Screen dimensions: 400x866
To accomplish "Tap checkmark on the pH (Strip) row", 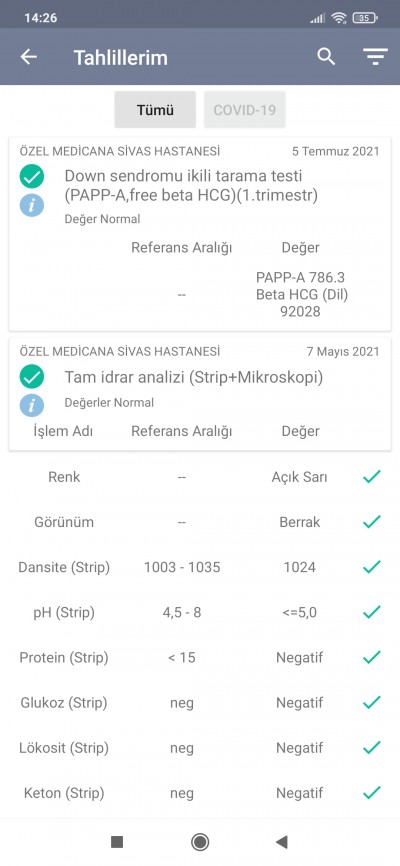I will [x=372, y=612].
